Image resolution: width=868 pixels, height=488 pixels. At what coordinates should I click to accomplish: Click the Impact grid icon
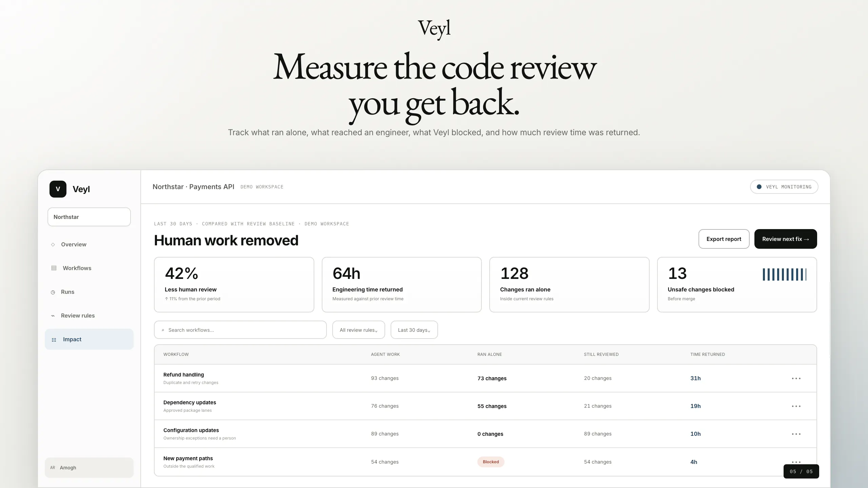[54, 340]
